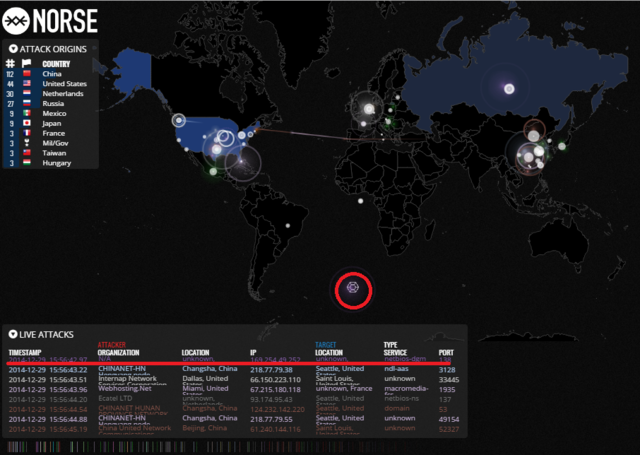Click IP address 93.174.95.43
Viewport: 640px width, 455px height.
(271, 400)
